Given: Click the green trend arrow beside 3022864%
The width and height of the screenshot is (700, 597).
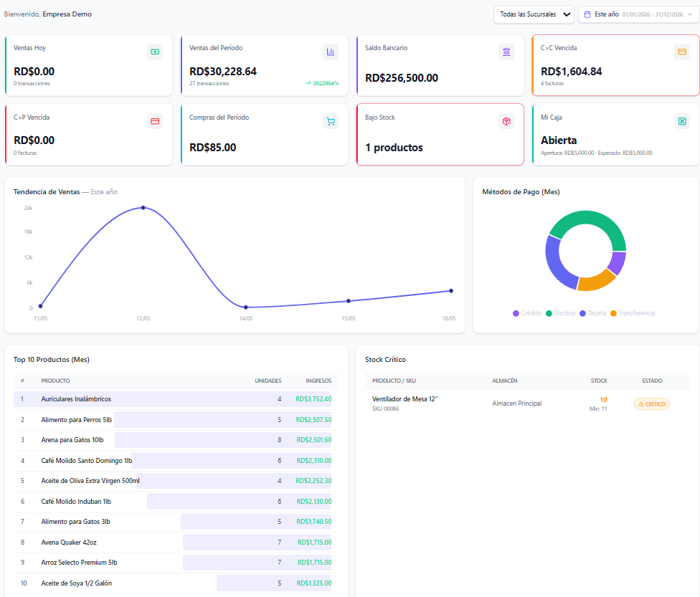Looking at the screenshot, I should 308,83.
